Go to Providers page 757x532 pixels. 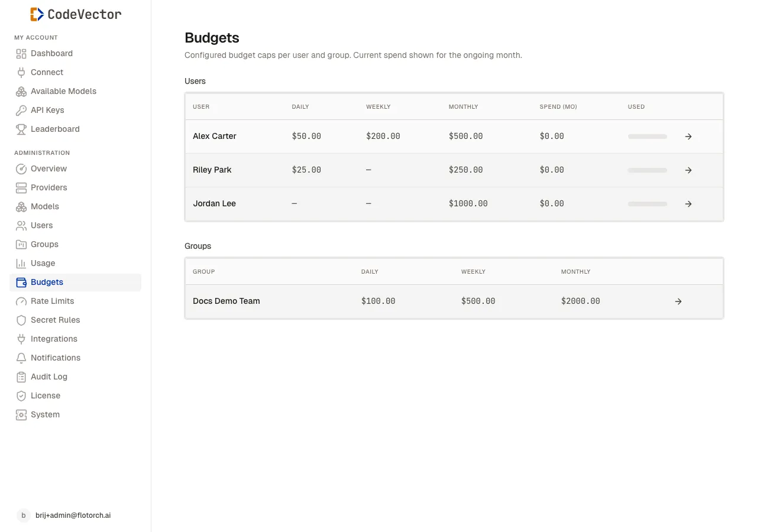76,188
